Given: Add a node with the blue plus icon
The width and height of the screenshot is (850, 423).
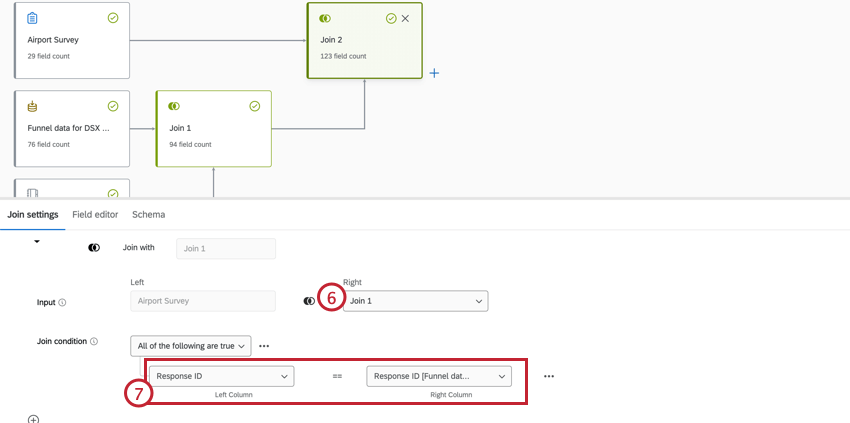Looking at the screenshot, I should pyautogui.click(x=434, y=73).
